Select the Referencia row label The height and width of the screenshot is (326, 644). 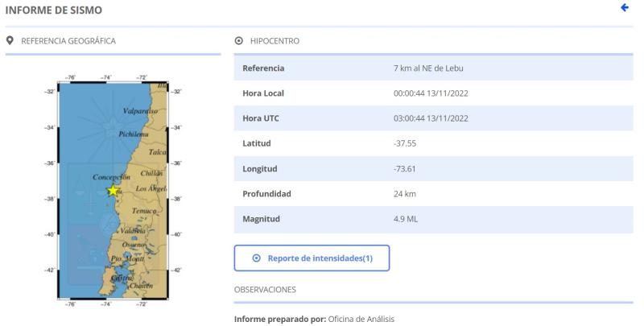click(263, 68)
